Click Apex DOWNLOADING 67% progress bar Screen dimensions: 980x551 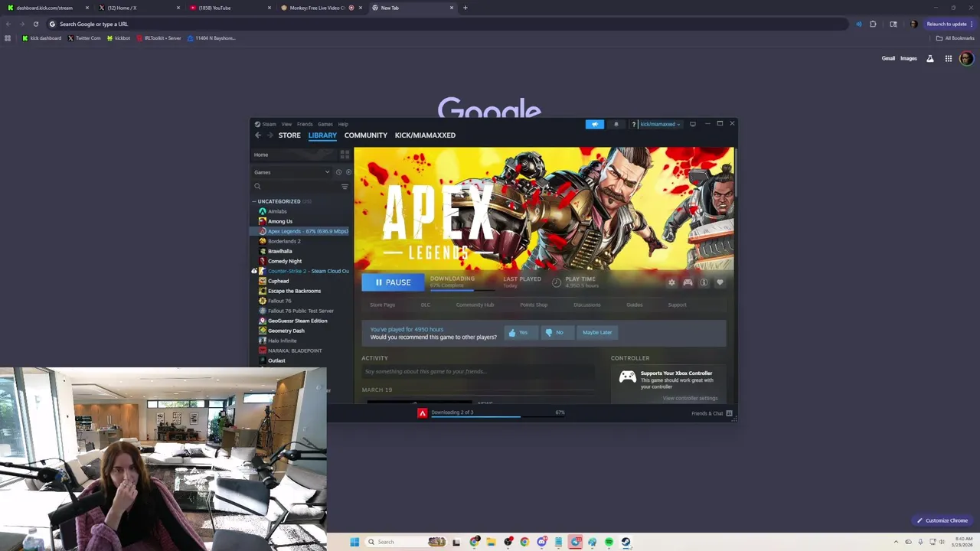(462, 290)
